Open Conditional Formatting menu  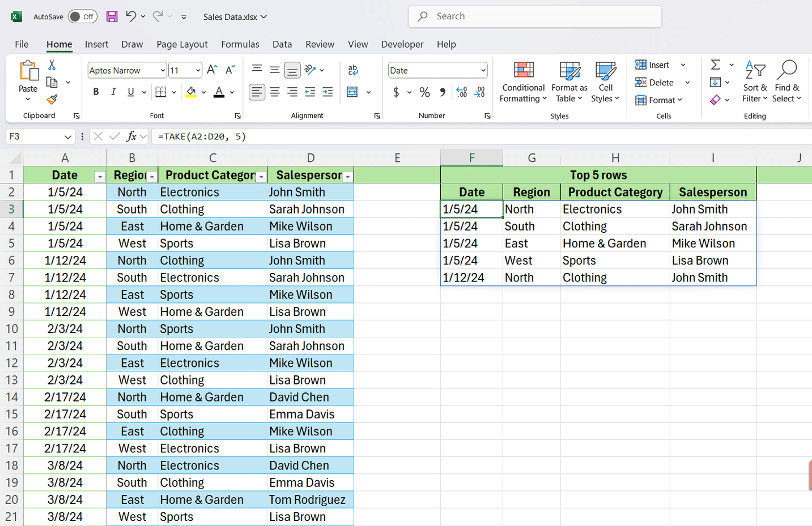coord(524,83)
